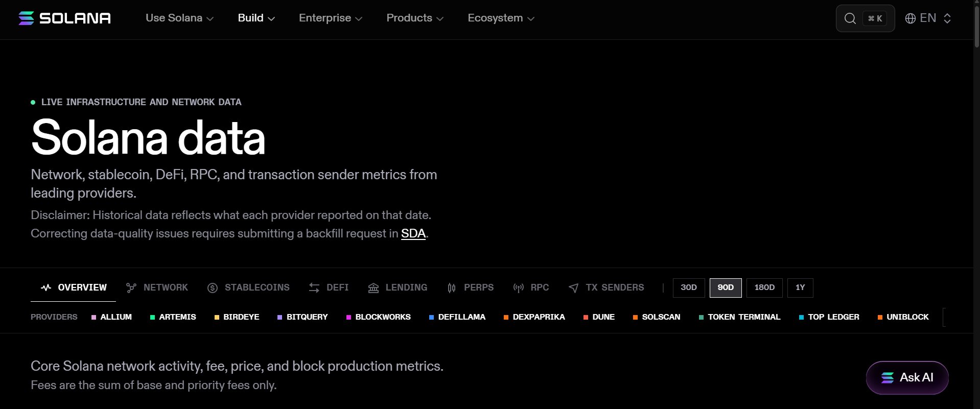980x409 pixels.
Task: Click the Solana icon in Ask AI button
Action: pyautogui.click(x=888, y=378)
